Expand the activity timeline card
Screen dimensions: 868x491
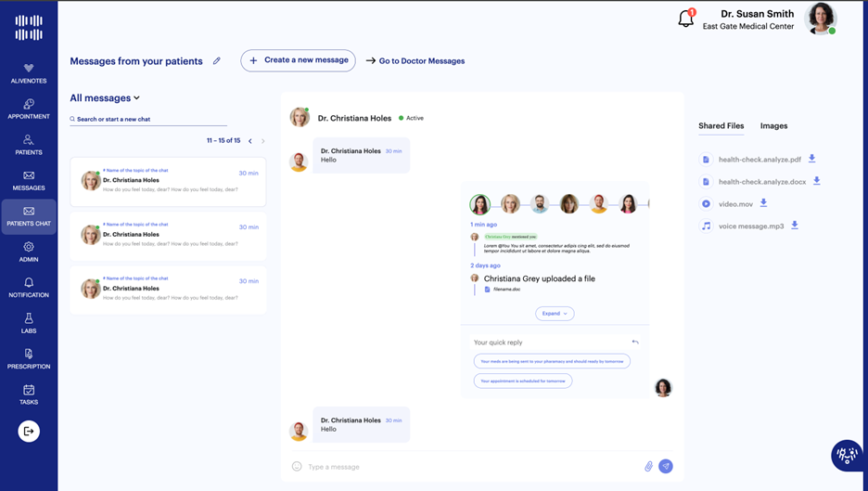(555, 313)
